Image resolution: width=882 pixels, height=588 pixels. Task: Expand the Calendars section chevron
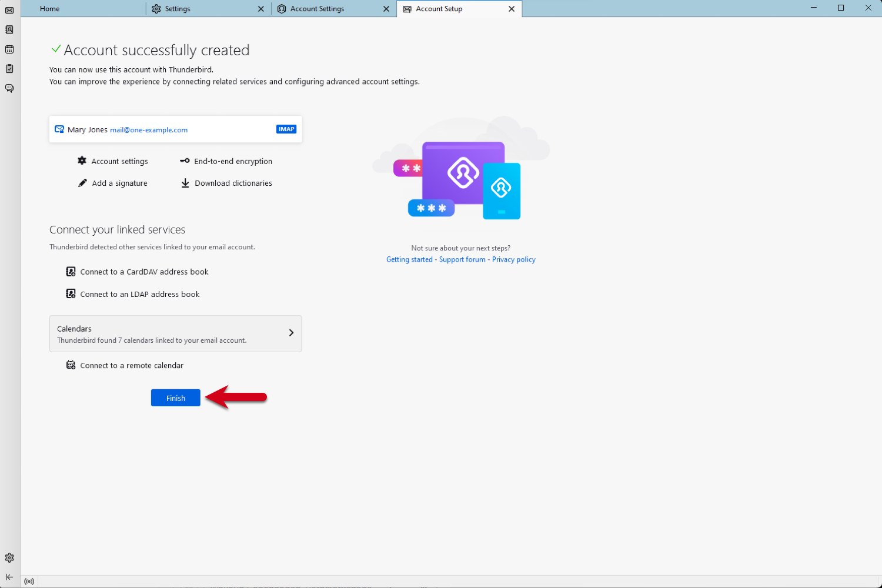291,333
